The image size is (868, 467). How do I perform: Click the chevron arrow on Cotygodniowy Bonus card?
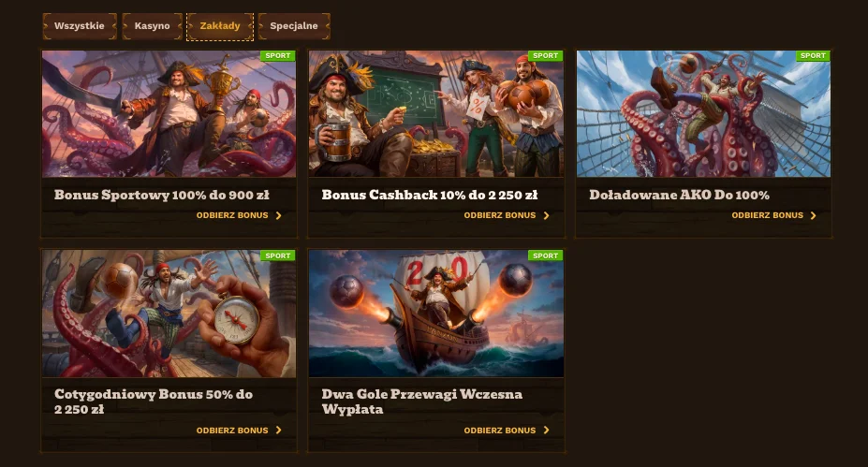278,430
